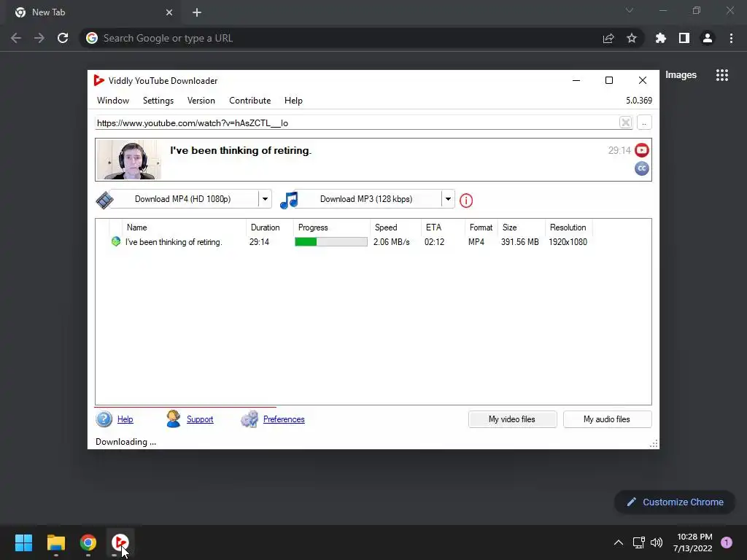Open My audio files
Image resolution: width=747 pixels, height=560 pixels.
[607, 419]
